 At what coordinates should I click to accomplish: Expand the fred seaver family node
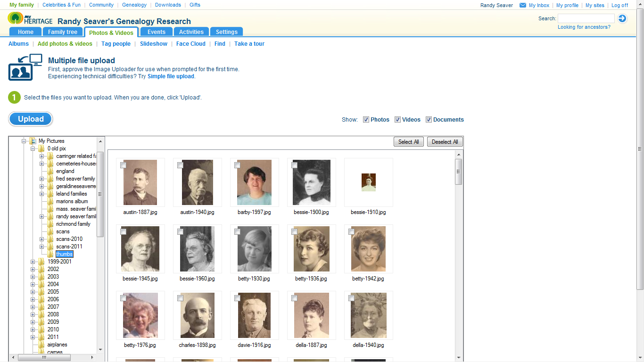pyautogui.click(x=42, y=179)
